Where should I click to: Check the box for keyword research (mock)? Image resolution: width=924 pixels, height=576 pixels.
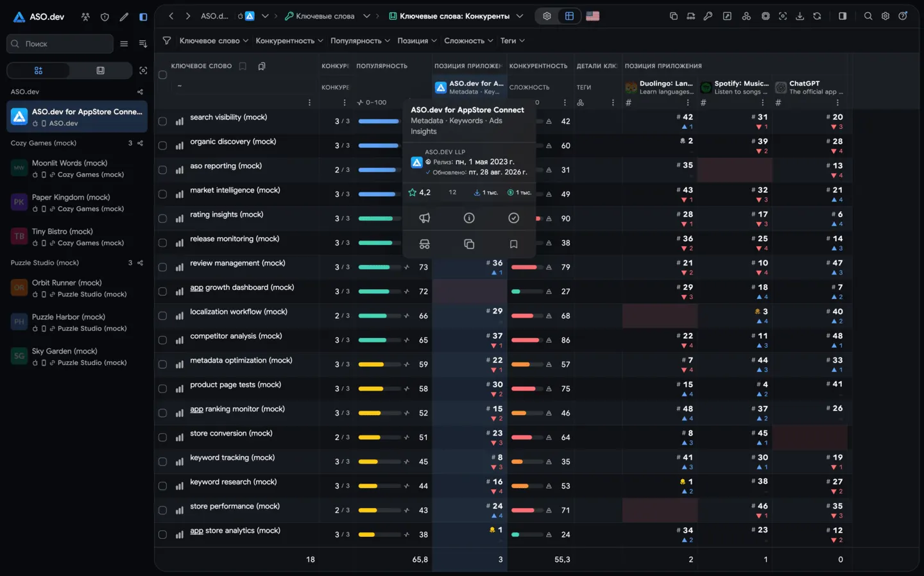click(162, 486)
